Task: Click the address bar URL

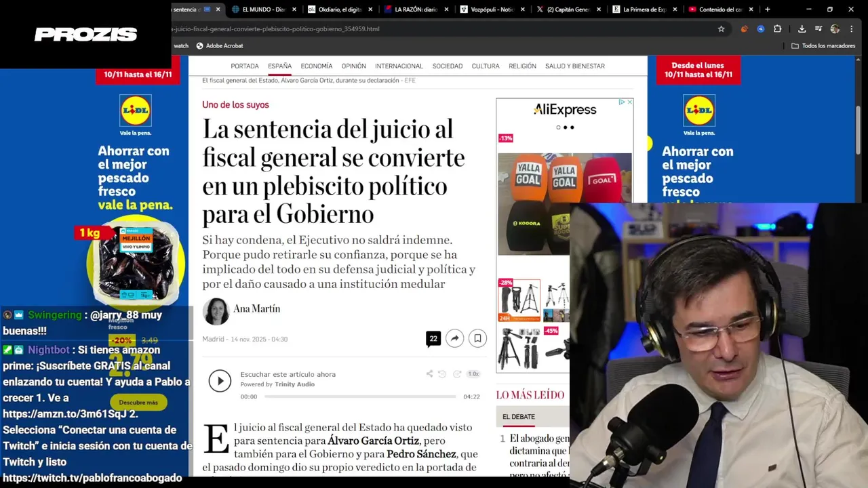Action: pyautogui.click(x=276, y=29)
